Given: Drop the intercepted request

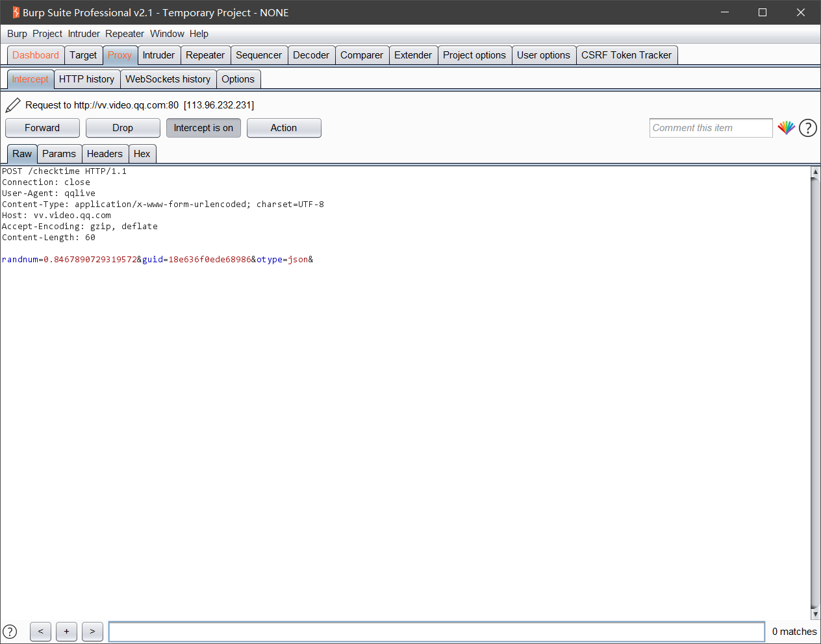Looking at the screenshot, I should [x=123, y=128].
